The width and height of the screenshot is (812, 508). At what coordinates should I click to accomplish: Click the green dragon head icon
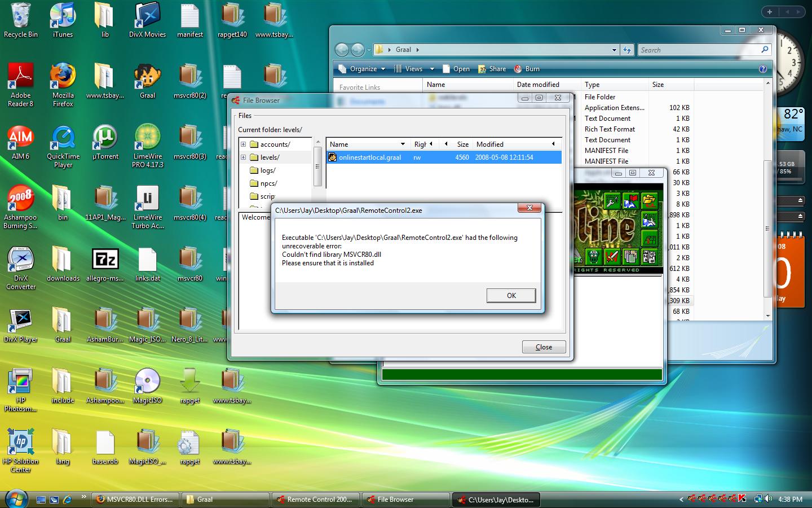click(x=593, y=257)
